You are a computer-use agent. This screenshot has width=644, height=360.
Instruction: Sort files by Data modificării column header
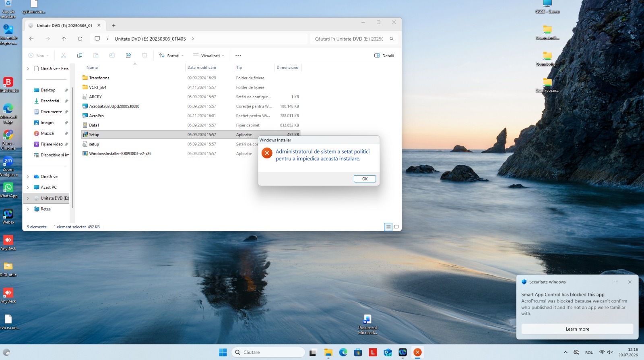tap(202, 68)
